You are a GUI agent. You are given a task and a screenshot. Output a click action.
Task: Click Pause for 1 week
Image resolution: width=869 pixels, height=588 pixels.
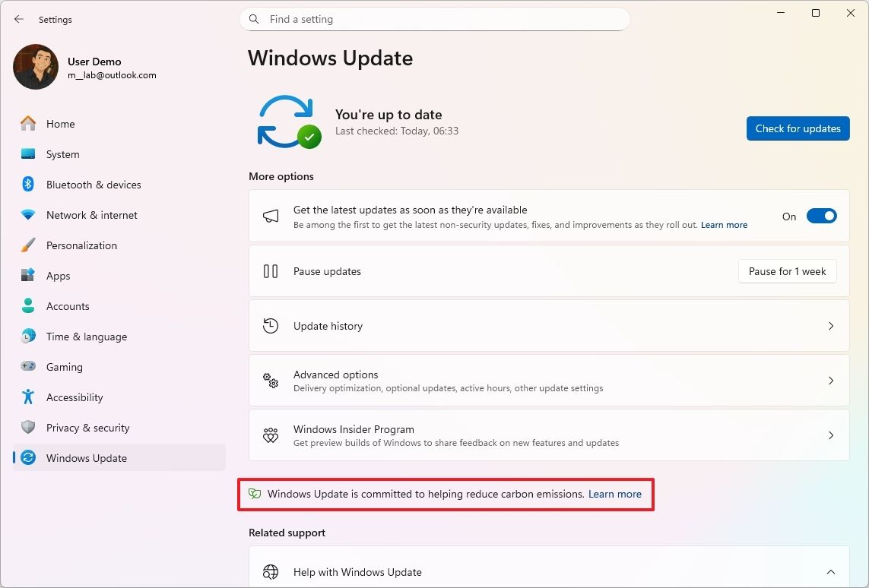tap(787, 271)
